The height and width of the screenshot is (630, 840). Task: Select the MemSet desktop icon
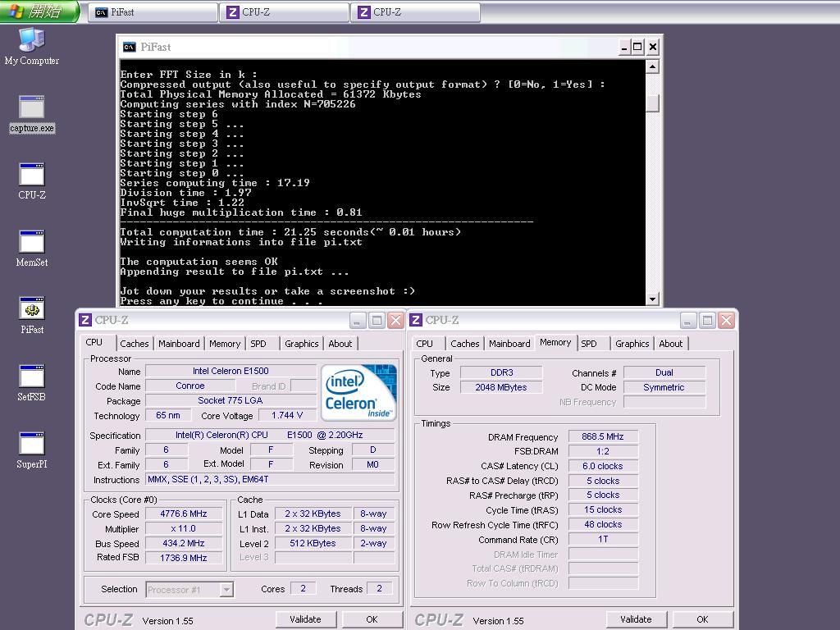32,249
